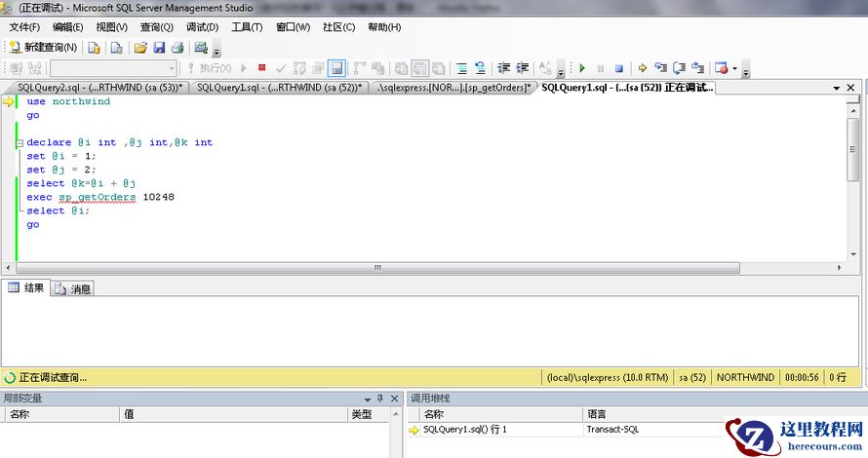
Task: Open the Locals panel window position dropdown
Action: pyautogui.click(x=367, y=399)
